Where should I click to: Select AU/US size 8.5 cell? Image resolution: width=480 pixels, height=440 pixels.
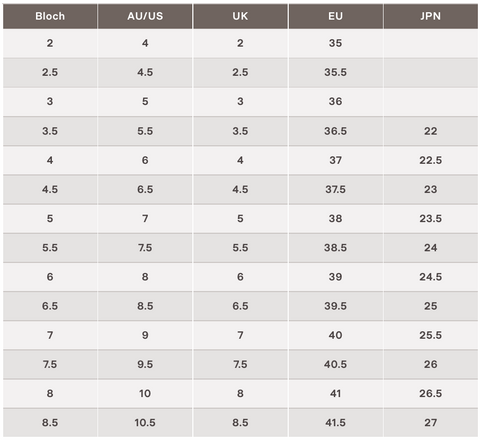coord(145,306)
